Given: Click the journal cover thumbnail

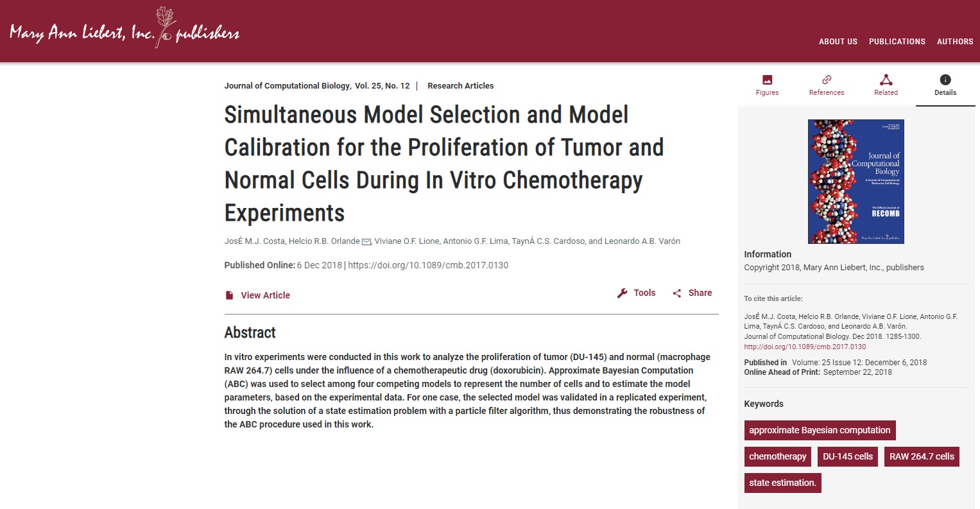Looking at the screenshot, I should pyautogui.click(x=855, y=181).
